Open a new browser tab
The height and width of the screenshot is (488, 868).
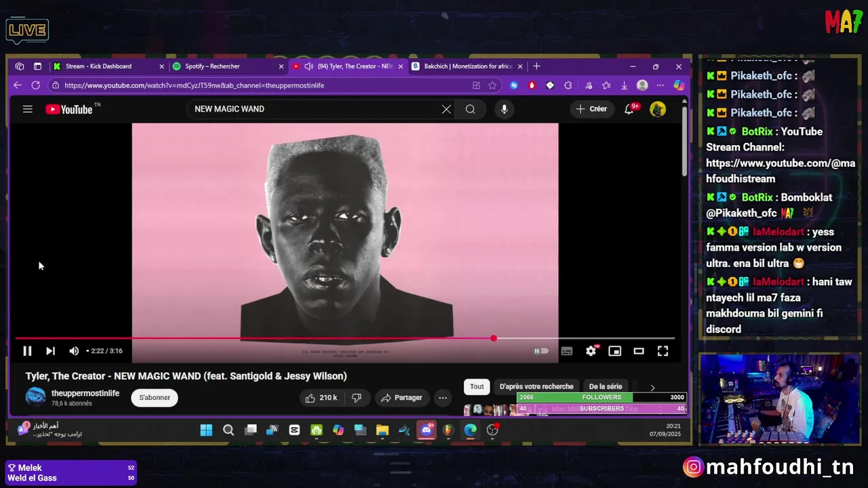(x=536, y=66)
